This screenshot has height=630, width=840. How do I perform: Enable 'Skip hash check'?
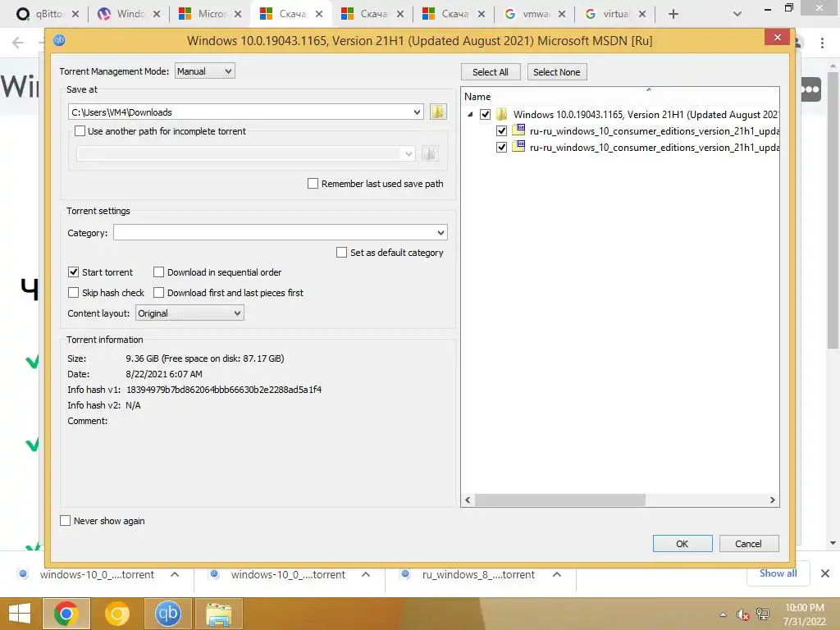click(x=73, y=293)
